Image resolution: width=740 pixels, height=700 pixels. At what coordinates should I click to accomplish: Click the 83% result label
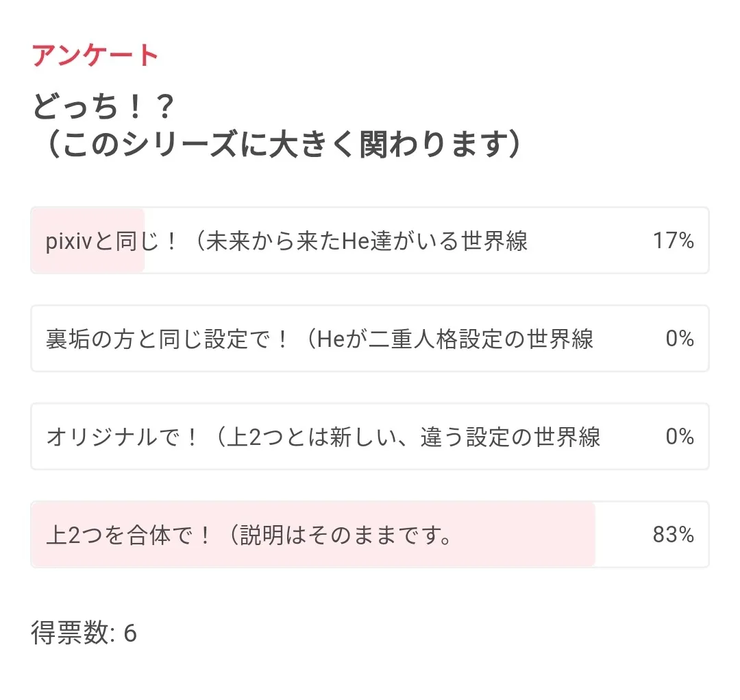pos(673,535)
